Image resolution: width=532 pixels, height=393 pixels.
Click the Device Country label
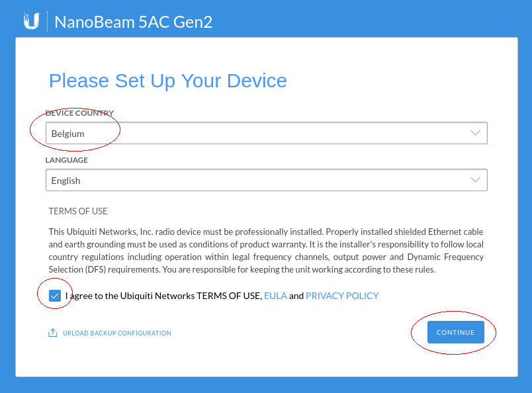(x=79, y=113)
